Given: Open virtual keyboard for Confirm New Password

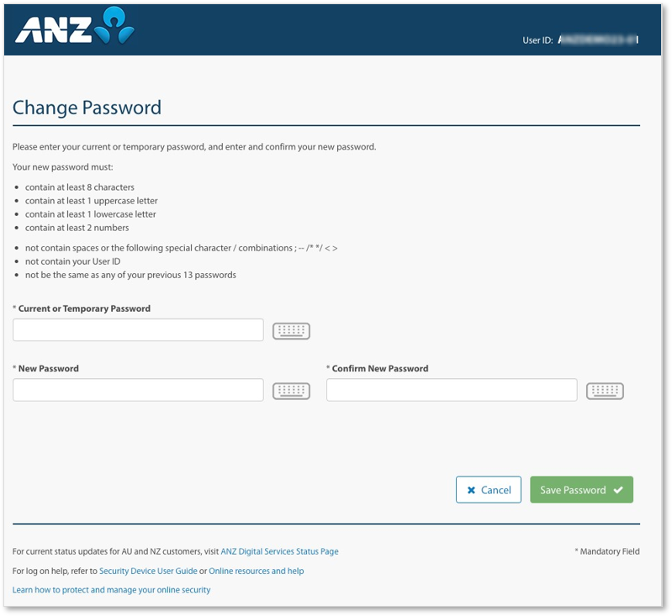Looking at the screenshot, I should (x=605, y=391).
